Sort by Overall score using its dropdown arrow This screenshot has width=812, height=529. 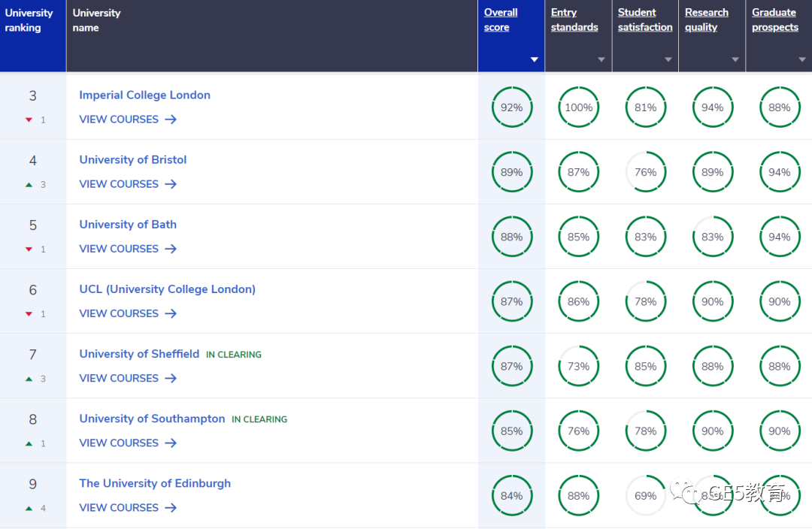pos(535,59)
